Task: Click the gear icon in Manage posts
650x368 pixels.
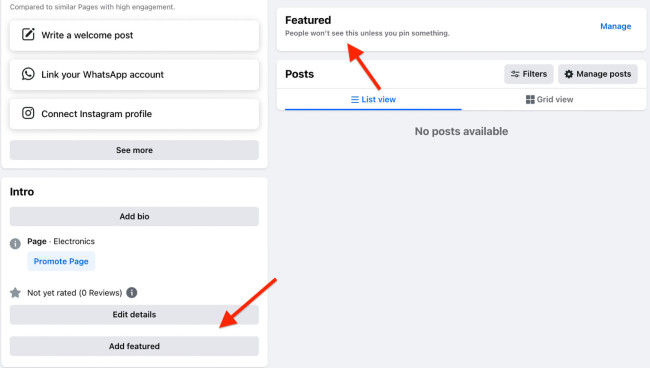Action: point(569,74)
